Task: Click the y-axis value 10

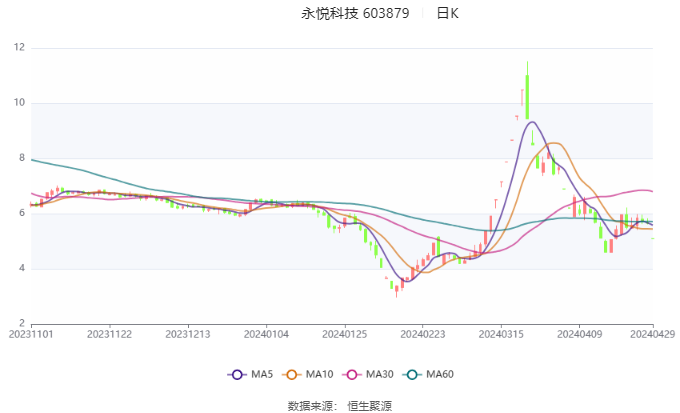Action: 20,103
